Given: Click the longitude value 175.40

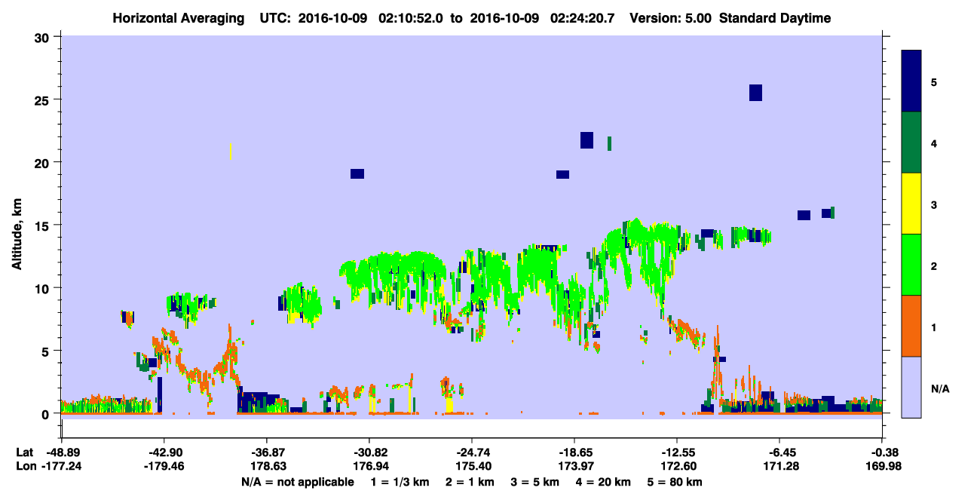Looking at the screenshot, I should click(472, 466).
